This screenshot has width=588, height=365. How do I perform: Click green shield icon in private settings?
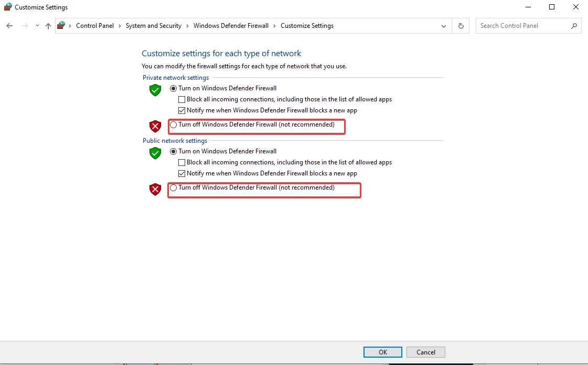[x=155, y=90]
